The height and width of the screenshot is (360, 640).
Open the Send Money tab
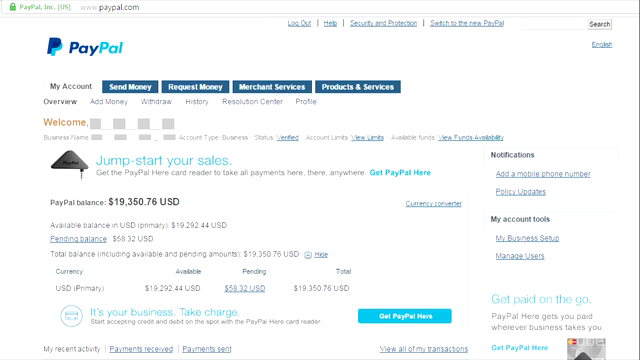[x=130, y=87]
